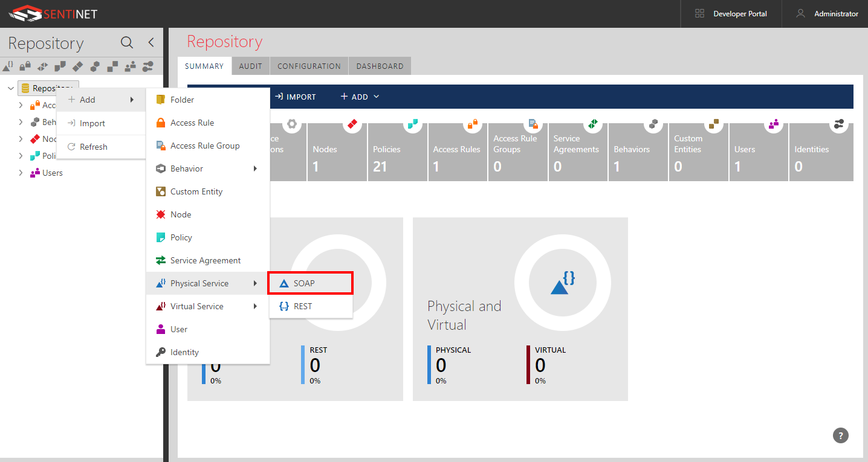Expand the Behaviors tree node
Screen dimensions: 868x462
(21, 122)
